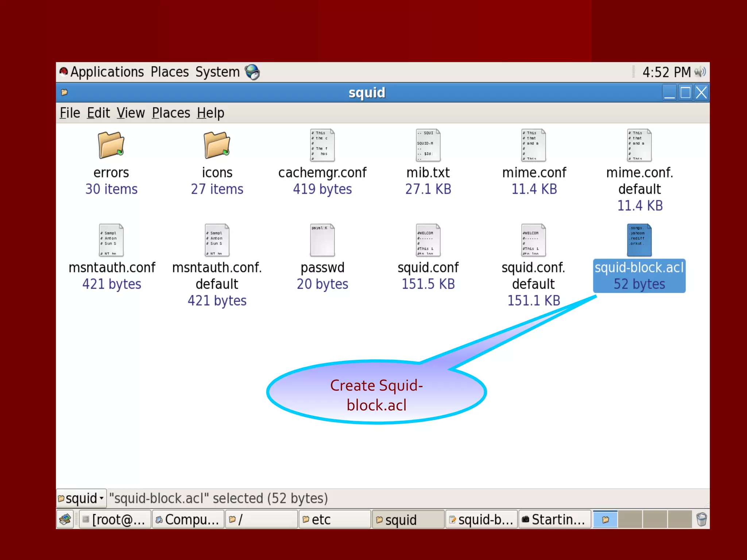Screen dimensions: 747x560
Task: Open the File menu
Action: coord(70,113)
